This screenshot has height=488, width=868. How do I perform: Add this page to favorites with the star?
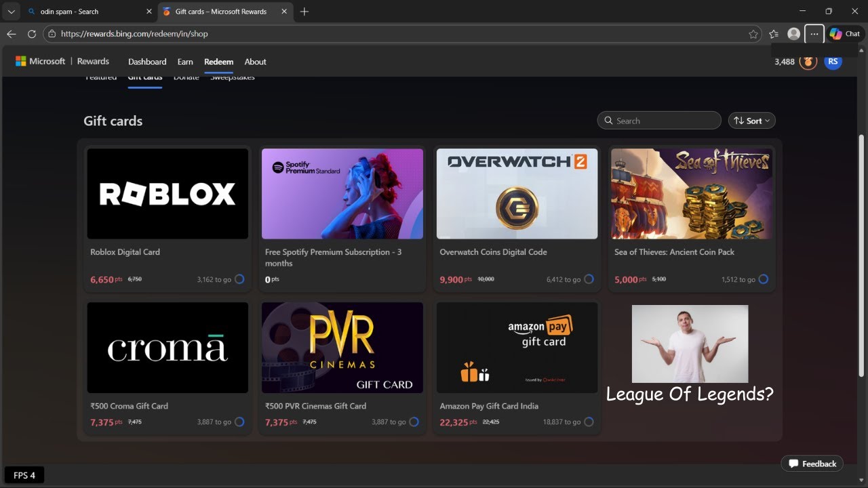click(753, 34)
